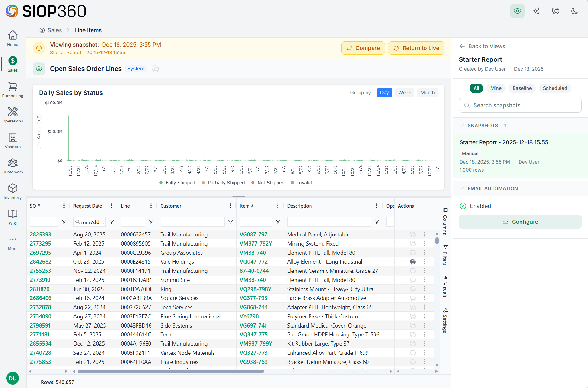588x388 pixels.
Task: Type in the Search snapshots field
Action: click(520, 105)
